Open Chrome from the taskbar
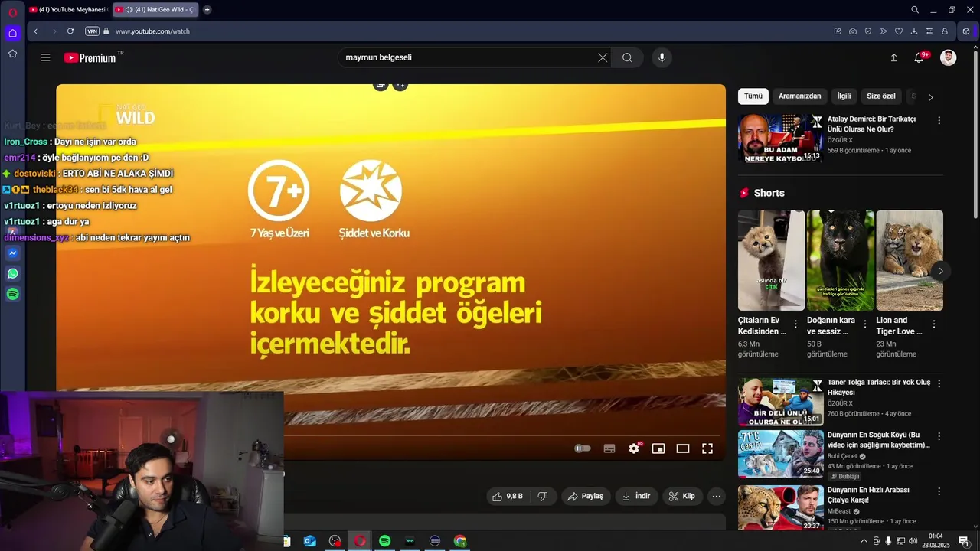 coord(460,541)
